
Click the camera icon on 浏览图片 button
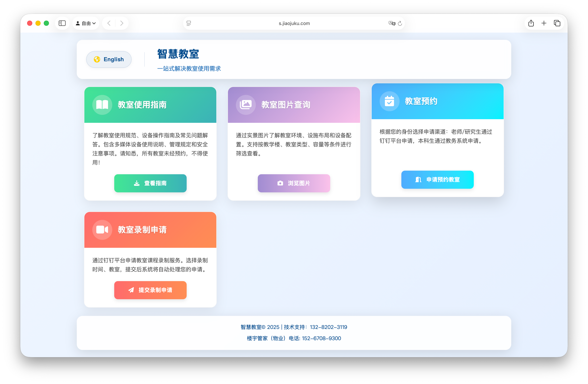pos(280,183)
